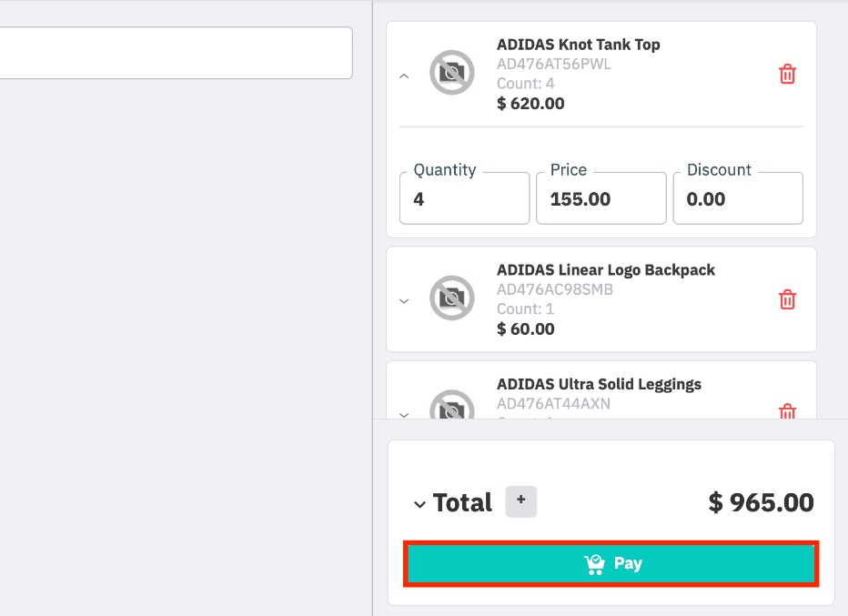Click the Price field showing 155.00
The image size is (848, 616).
coord(601,199)
